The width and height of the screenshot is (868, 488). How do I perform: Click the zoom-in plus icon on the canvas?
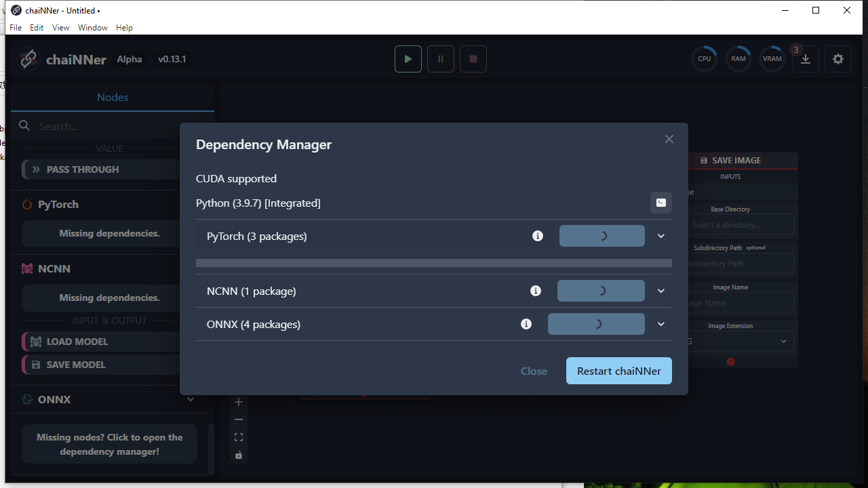click(x=238, y=401)
